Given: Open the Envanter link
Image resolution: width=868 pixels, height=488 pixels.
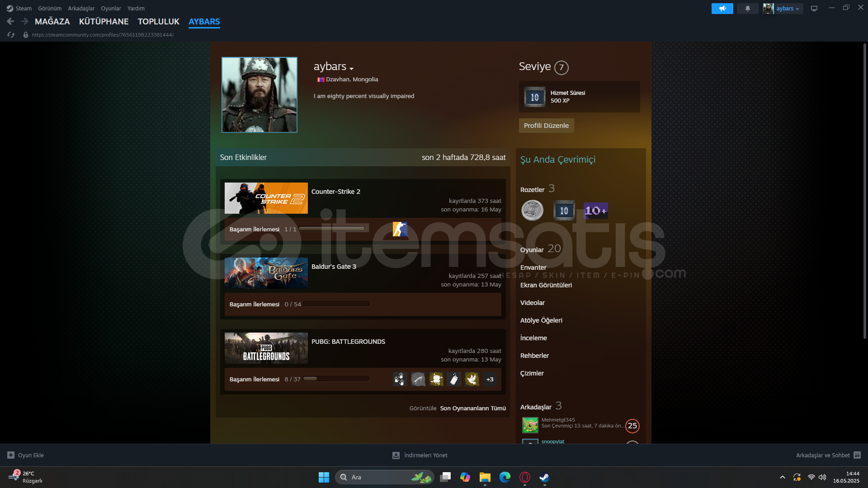Looking at the screenshot, I should [533, 267].
